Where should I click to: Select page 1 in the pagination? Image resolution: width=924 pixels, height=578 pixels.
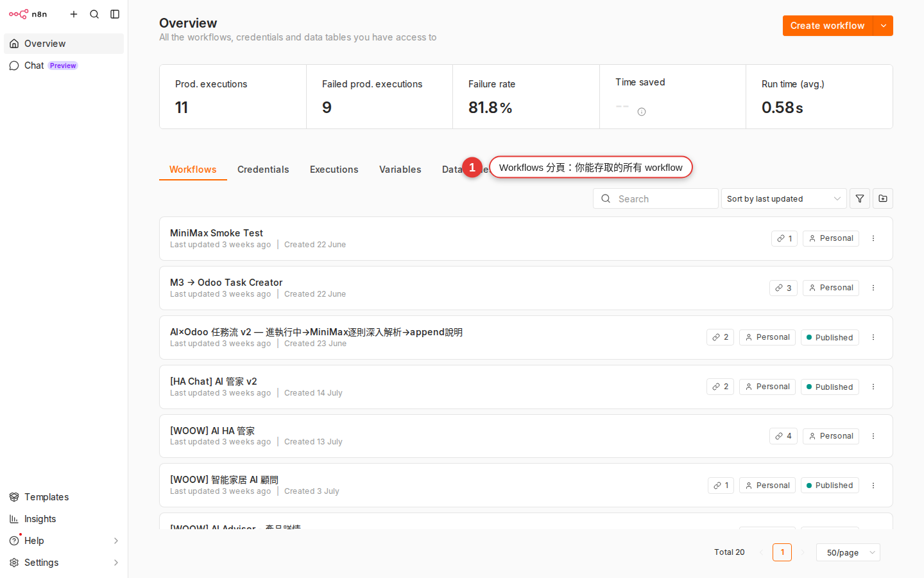tap(782, 552)
